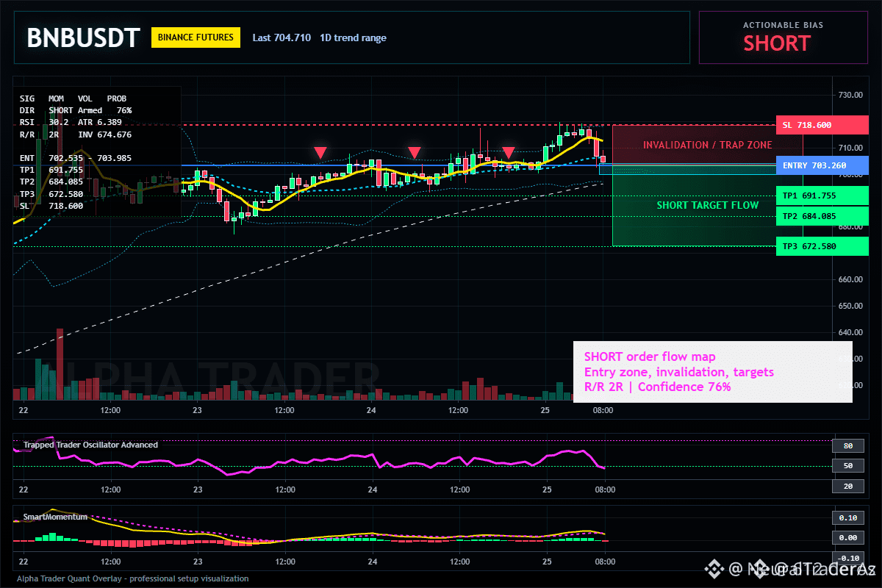This screenshot has height=588, width=882.
Task: Click the SHORT TARGET FLOW label
Action: [707, 205]
